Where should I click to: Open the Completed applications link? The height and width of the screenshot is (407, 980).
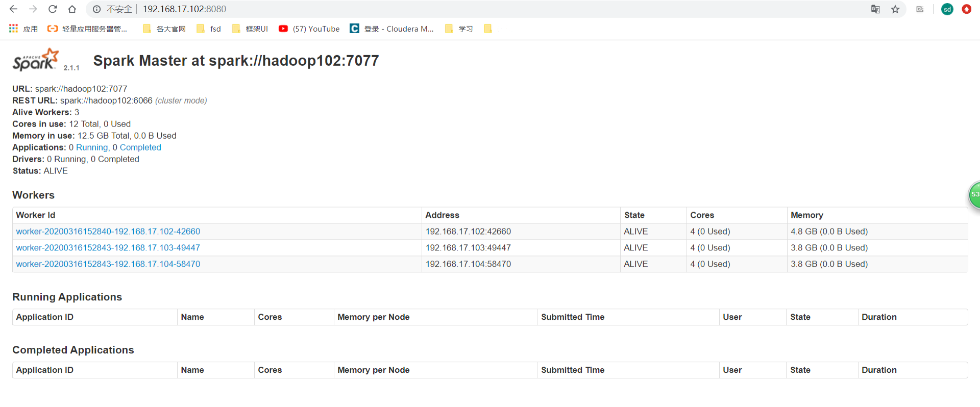click(x=140, y=147)
